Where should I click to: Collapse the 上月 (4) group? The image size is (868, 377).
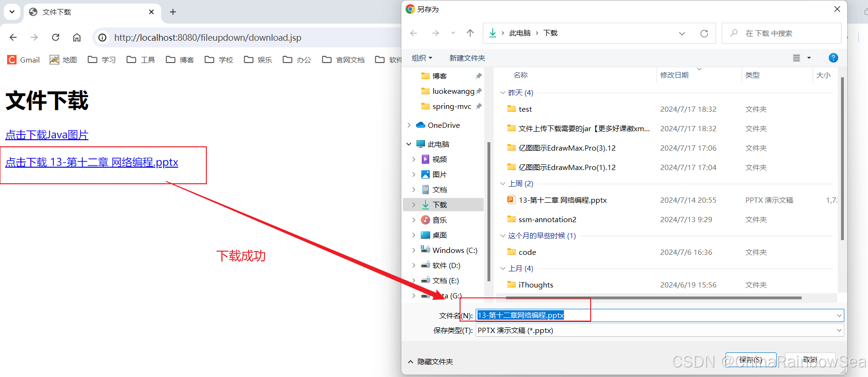[x=503, y=269]
